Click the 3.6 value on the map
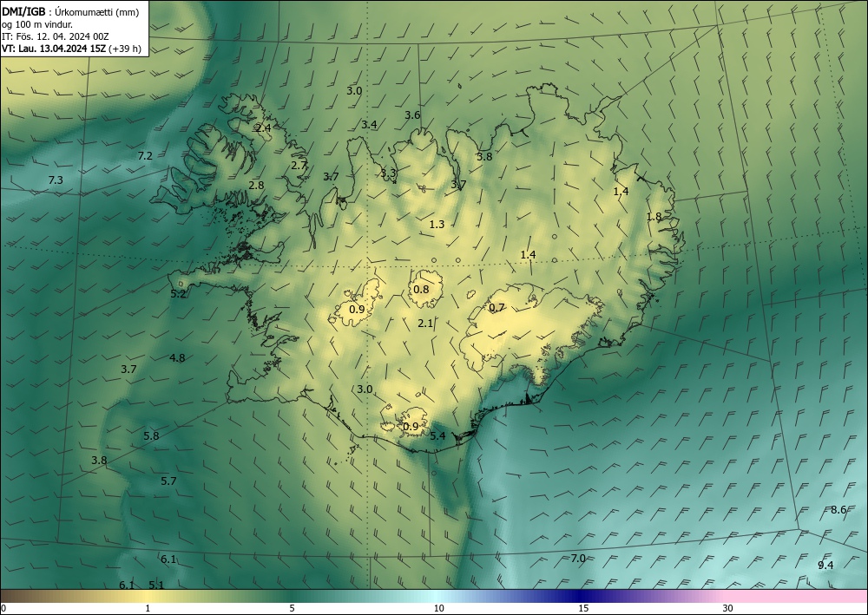The image size is (868, 615). (412, 115)
